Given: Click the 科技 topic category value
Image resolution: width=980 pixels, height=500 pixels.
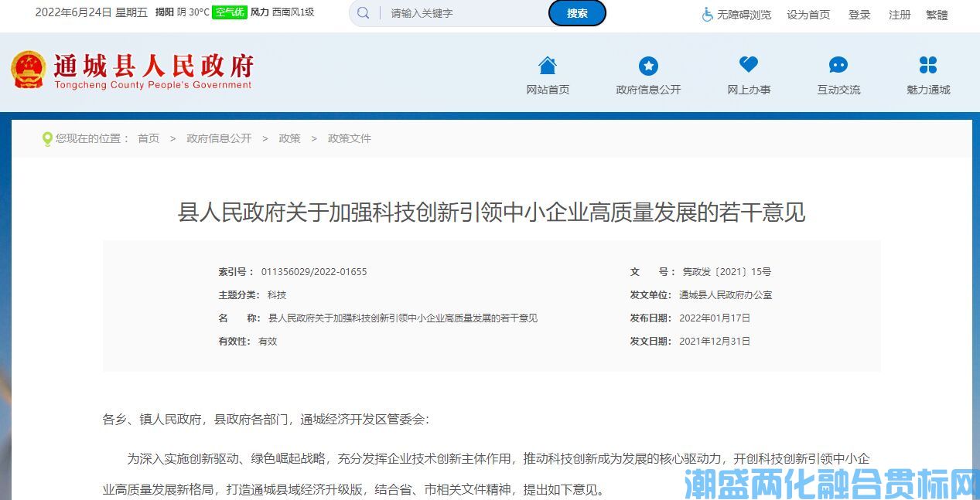Looking at the screenshot, I should 277,295.
